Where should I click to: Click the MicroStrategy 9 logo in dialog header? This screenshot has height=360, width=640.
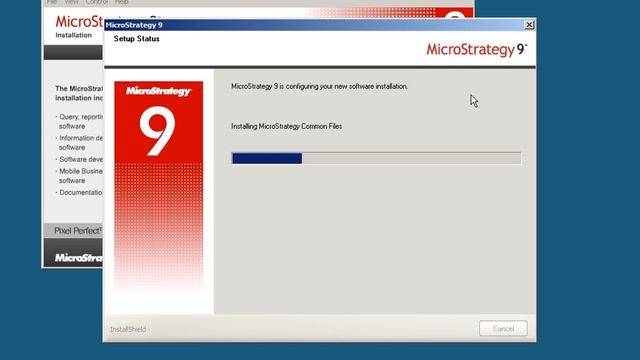(x=477, y=49)
